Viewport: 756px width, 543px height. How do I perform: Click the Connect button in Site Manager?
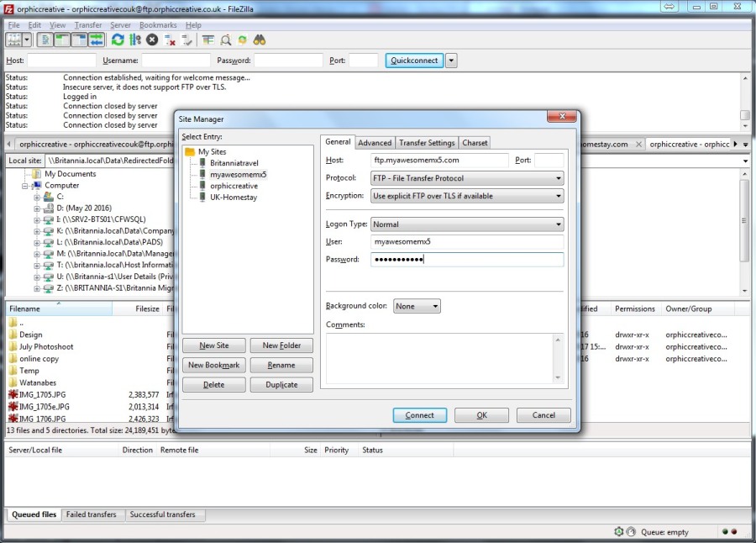tap(419, 415)
